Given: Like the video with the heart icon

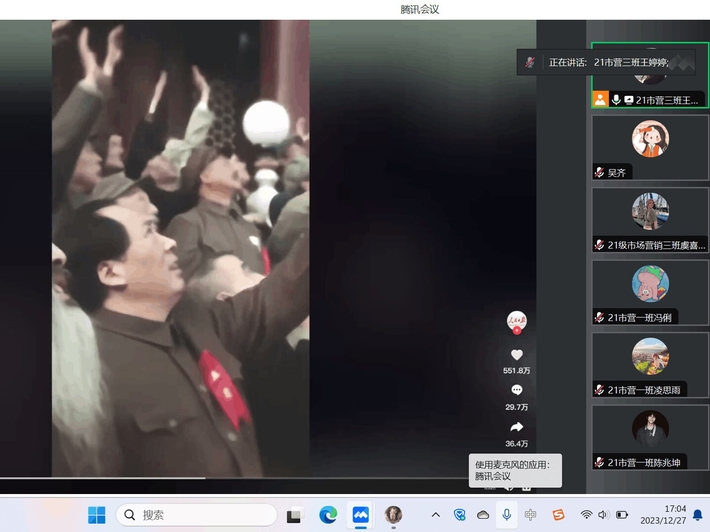Looking at the screenshot, I should pos(516,355).
